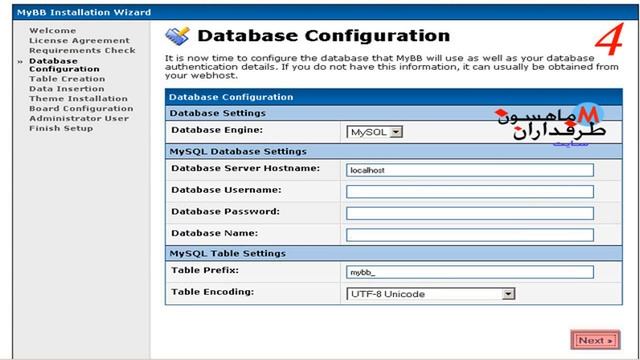Select License Agreement in sidebar
Viewport: 640px width, 360px height.
pos(79,40)
